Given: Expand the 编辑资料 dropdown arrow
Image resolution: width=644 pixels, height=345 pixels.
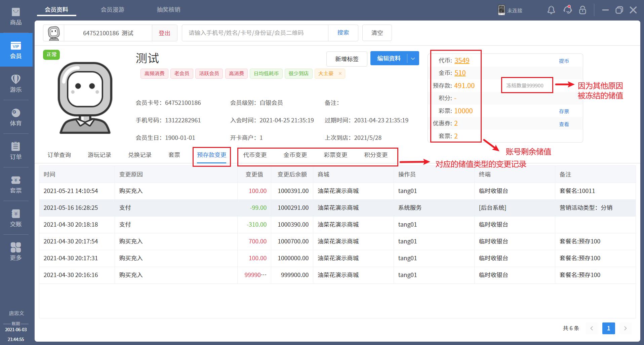Looking at the screenshot, I should tap(413, 59).
